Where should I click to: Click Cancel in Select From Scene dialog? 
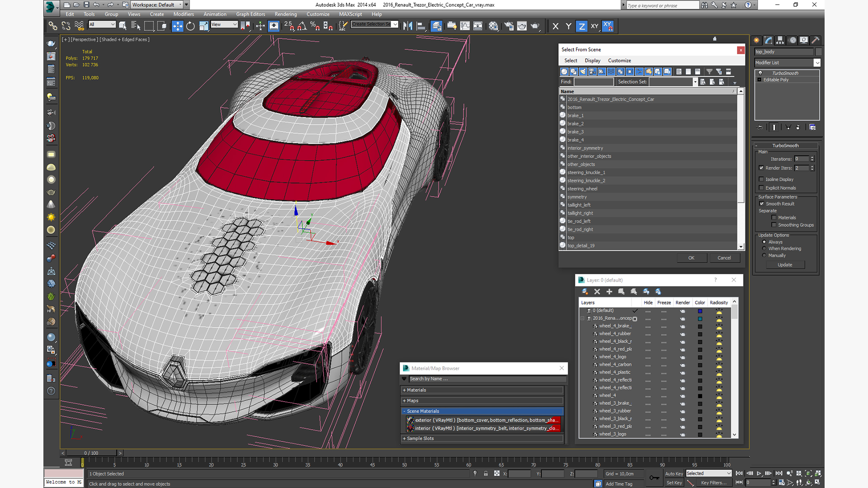(x=724, y=258)
